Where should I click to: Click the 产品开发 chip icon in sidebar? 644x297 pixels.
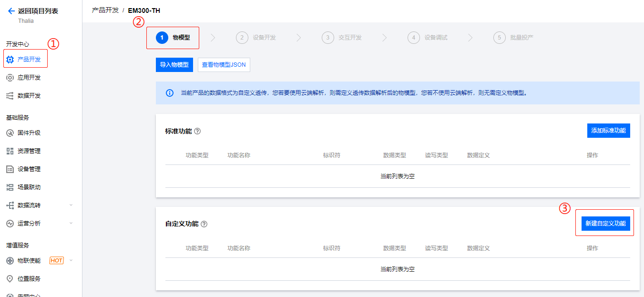[x=10, y=60]
